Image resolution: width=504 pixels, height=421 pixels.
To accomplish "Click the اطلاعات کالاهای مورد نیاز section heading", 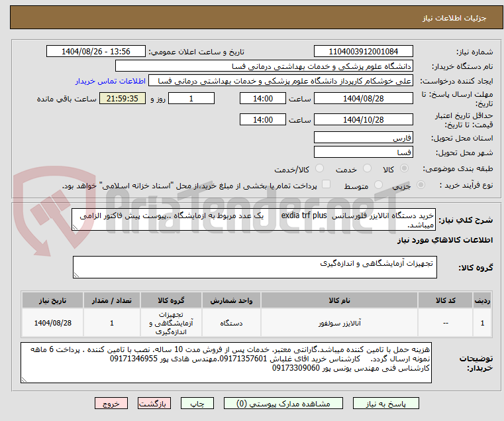I will point(445,240).
